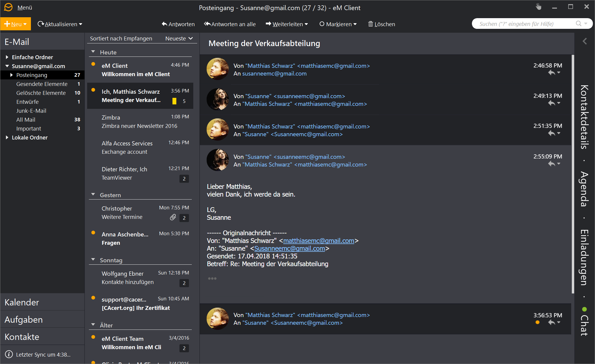This screenshot has width=595, height=364.
Task: Click the Neu button
Action: [15, 24]
